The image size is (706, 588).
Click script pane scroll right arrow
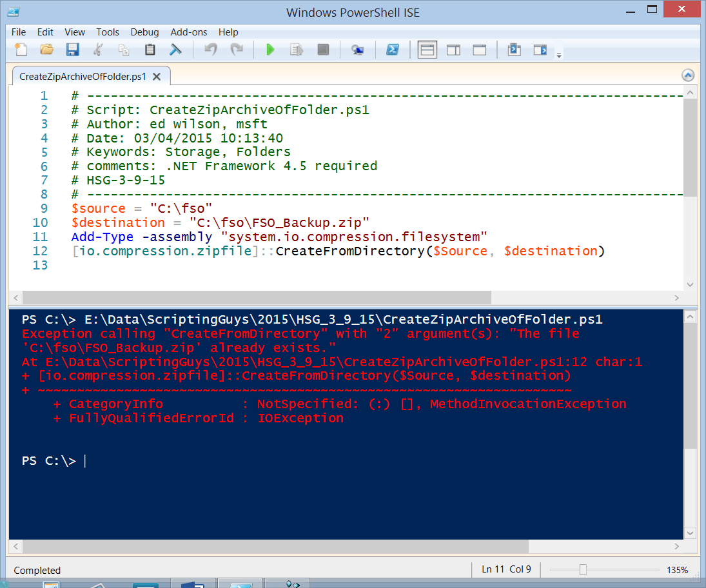point(676,298)
